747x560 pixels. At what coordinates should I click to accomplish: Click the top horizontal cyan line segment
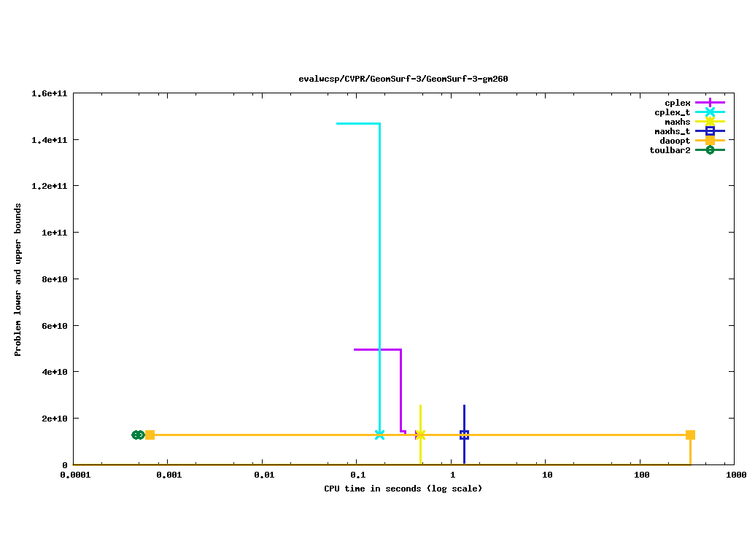[357, 123]
